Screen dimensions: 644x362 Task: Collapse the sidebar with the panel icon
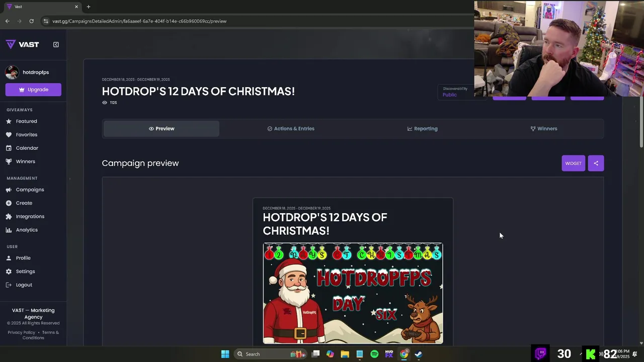click(56, 44)
